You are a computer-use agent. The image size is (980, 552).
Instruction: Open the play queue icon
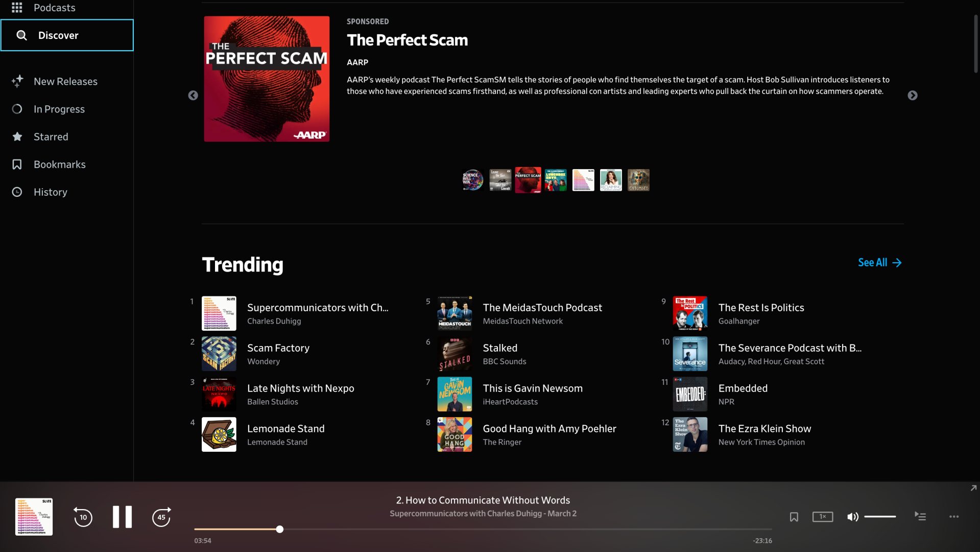pos(920,516)
